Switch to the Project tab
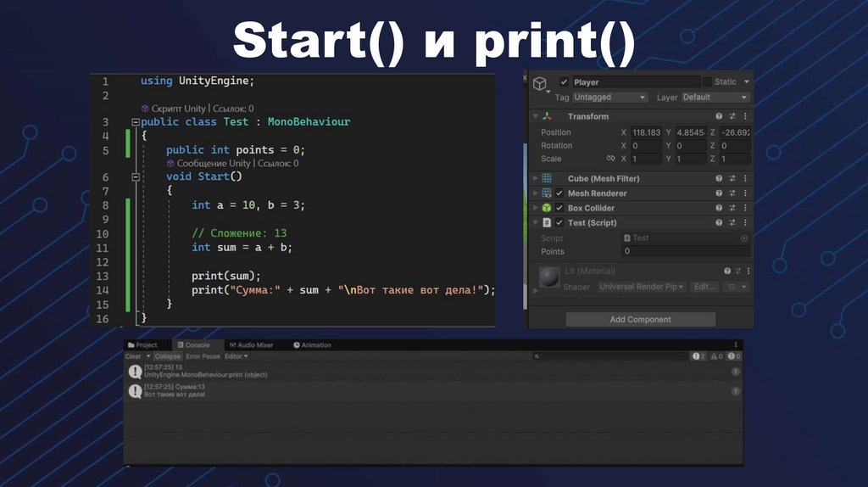This screenshot has height=487, width=868. click(x=142, y=345)
